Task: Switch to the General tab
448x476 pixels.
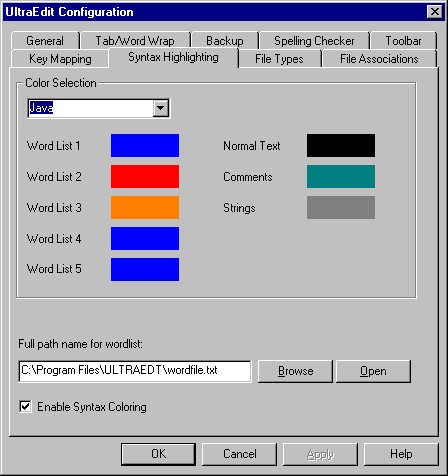Action: [45, 41]
